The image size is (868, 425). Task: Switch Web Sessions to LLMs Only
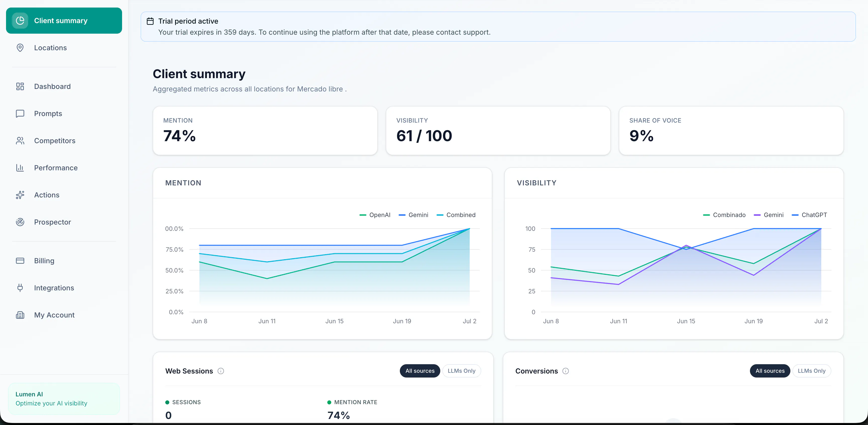(461, 371)
